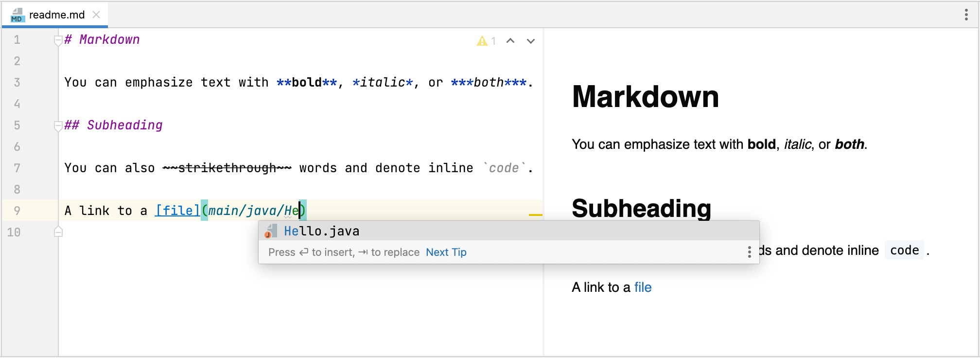Go to previous highlighted error arrow

click(x=510, y=41)
